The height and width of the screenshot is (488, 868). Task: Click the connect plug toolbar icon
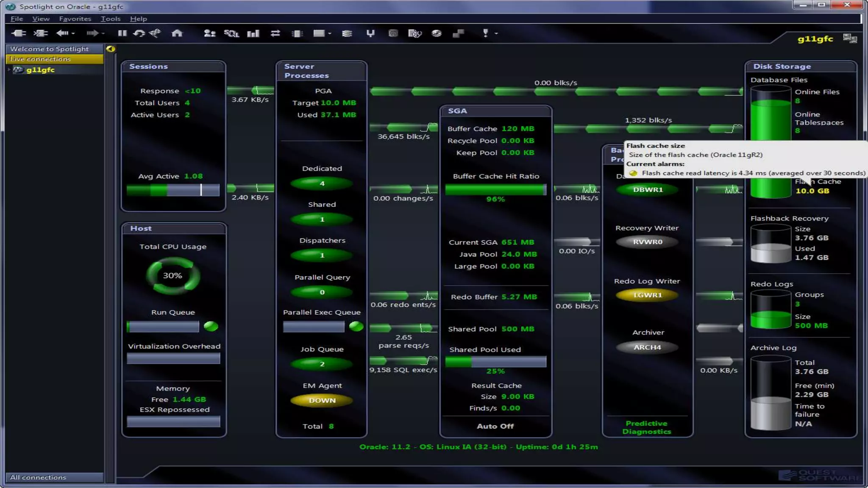point(18,33)
